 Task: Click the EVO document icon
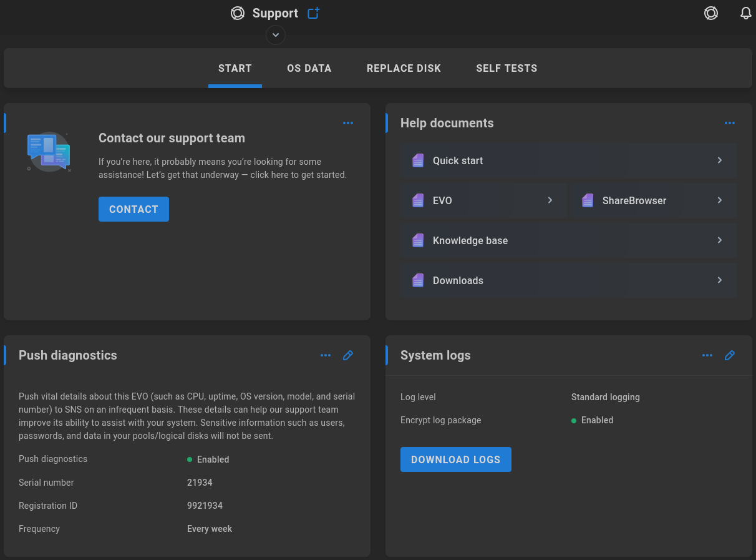(418, 200)
